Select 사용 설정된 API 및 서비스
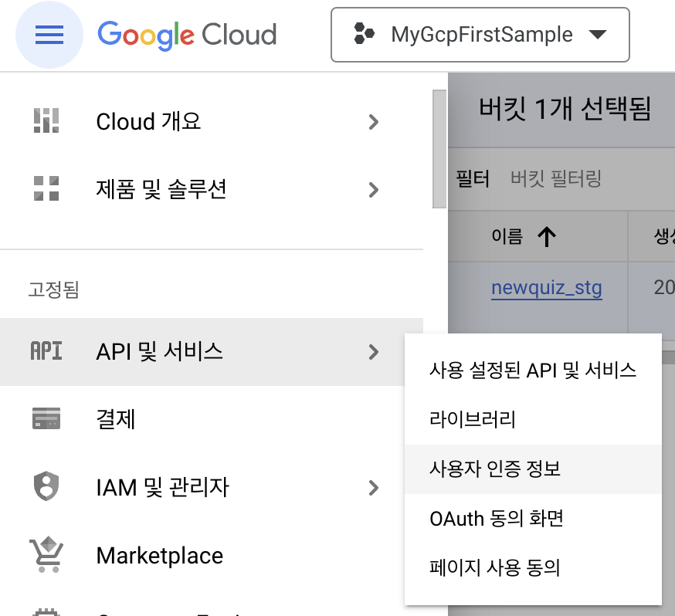This screenshot has height=616, width=675. (x=533, y=371)
